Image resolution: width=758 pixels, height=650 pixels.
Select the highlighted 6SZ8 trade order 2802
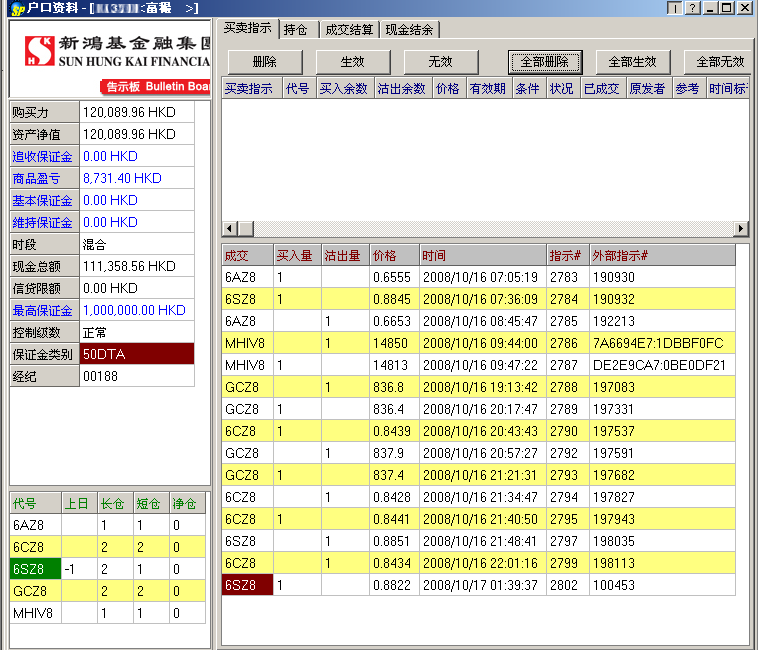point(478,585)
